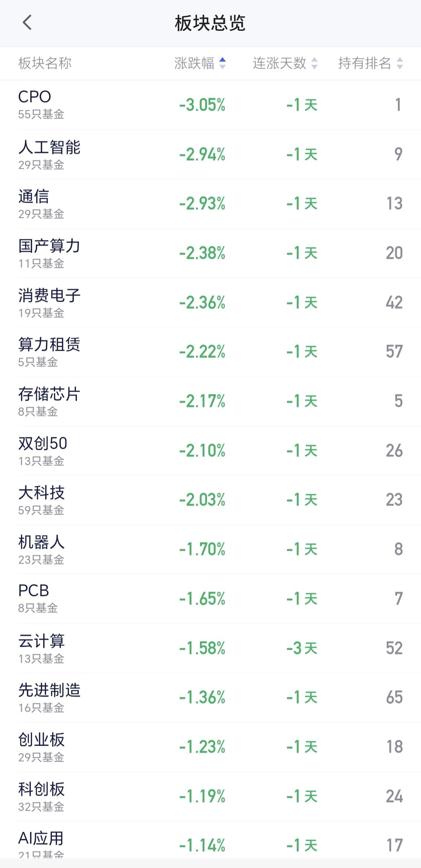Open the 算力租赁 sector
Screen dimensions: 421x868
pos(210,352)
